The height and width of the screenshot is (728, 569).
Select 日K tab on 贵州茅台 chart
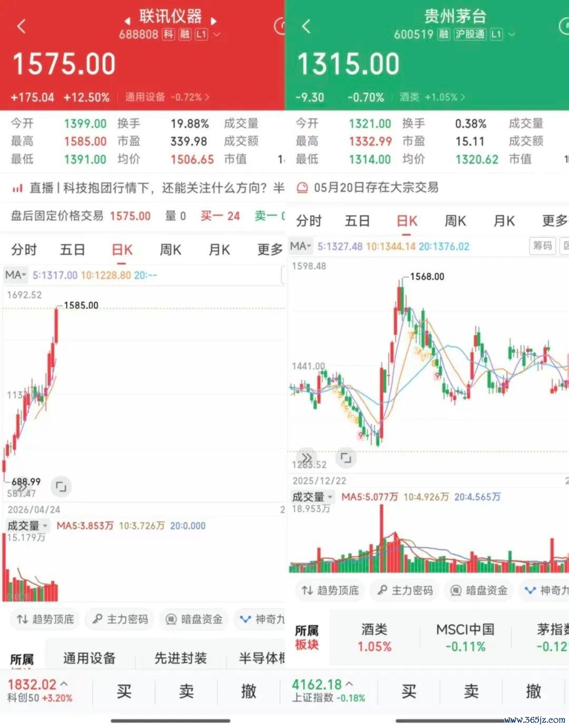407,221
